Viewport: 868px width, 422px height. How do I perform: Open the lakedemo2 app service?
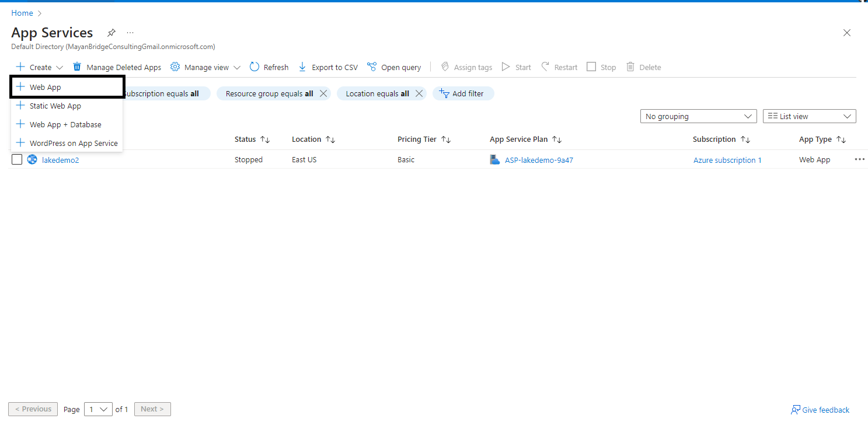pos(61,160)
